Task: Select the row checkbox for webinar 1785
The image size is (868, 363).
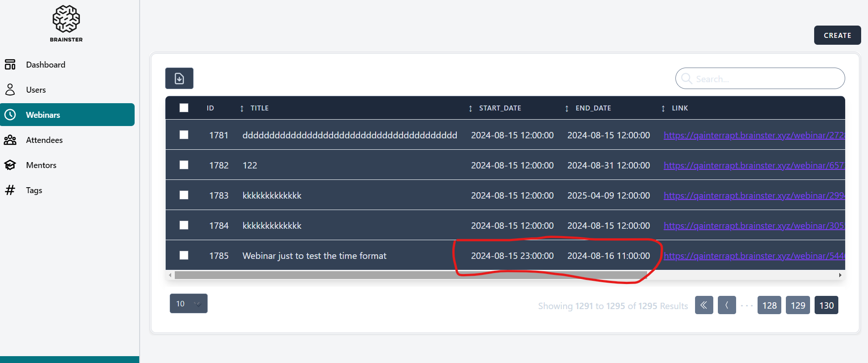Action: 184,255
